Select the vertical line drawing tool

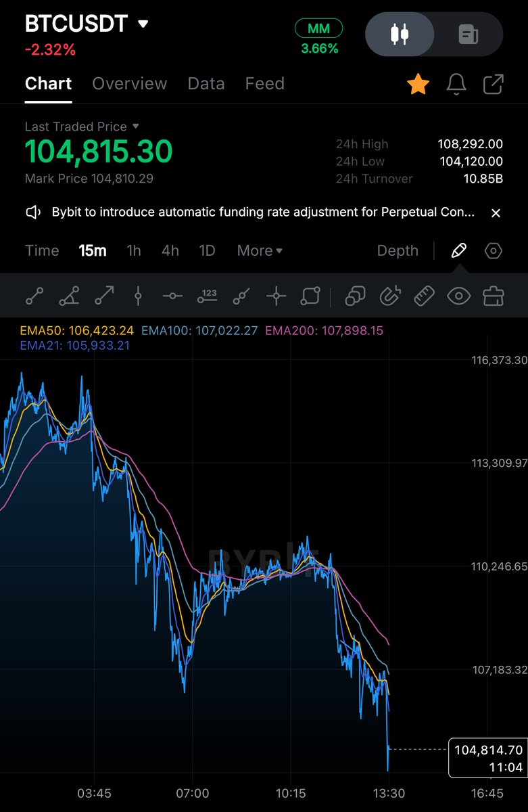138,296
